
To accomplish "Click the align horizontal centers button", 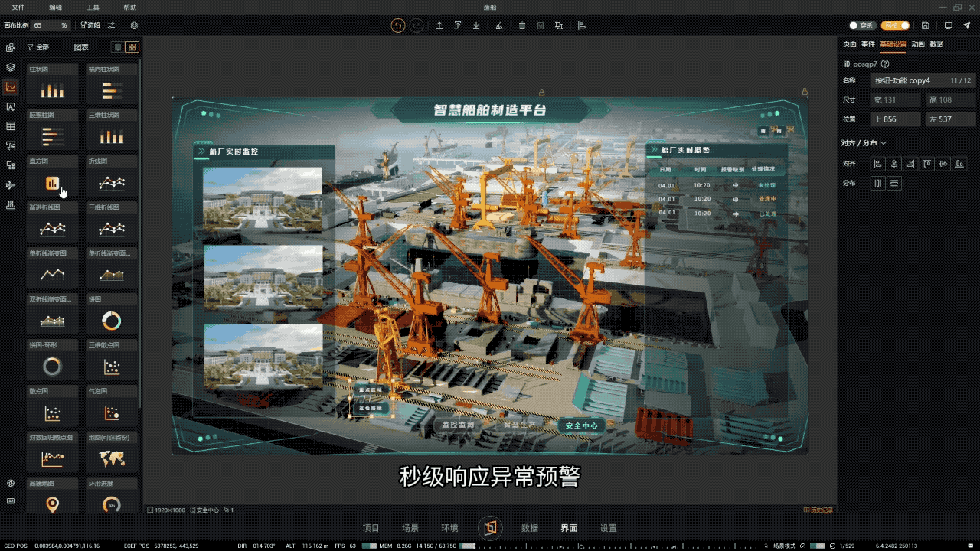I will 894,163.
